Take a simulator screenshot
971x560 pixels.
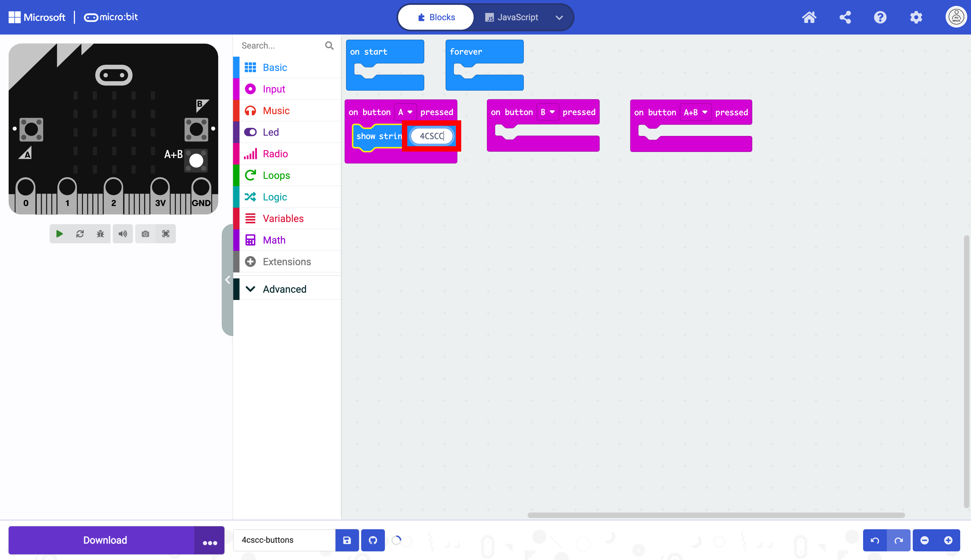pos(145,233)
